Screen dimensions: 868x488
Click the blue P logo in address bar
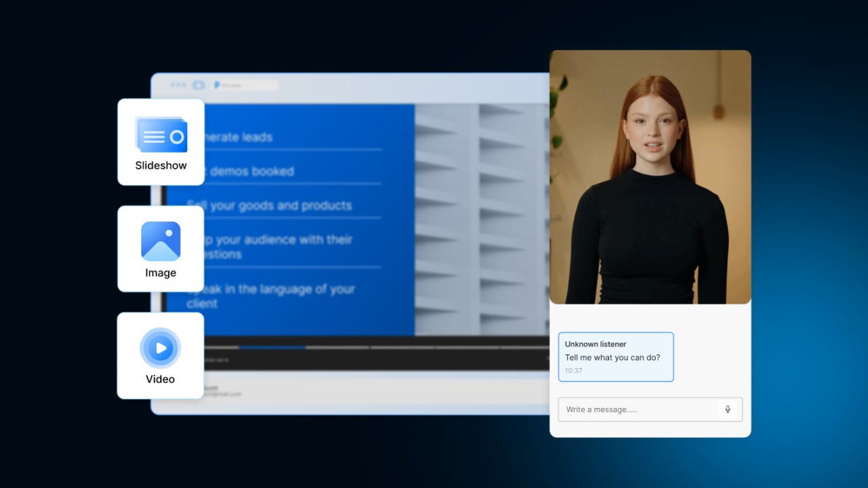click(216, 85)
